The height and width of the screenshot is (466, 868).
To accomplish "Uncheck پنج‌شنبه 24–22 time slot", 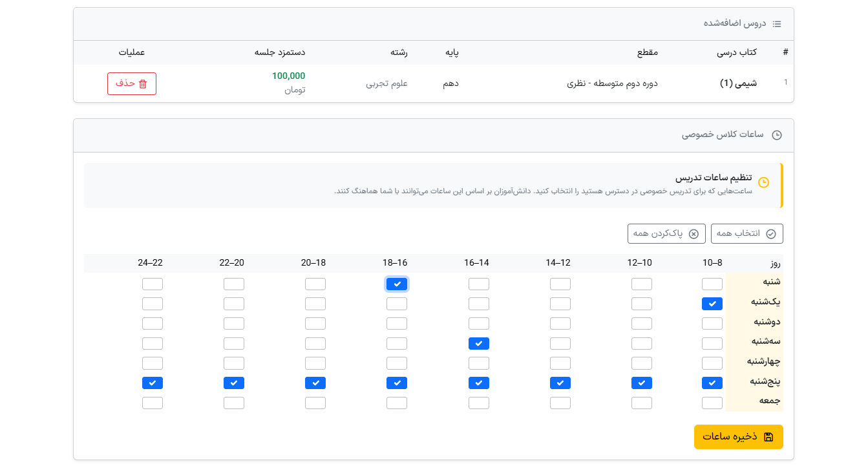I will coord(153,383).
